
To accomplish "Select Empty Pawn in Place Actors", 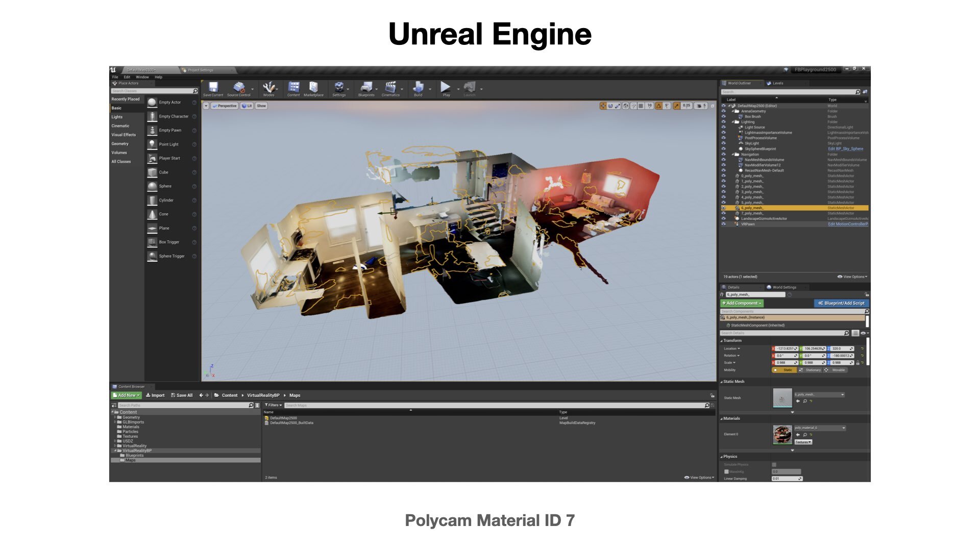I will pyautogui.click(x=172, y=130).
